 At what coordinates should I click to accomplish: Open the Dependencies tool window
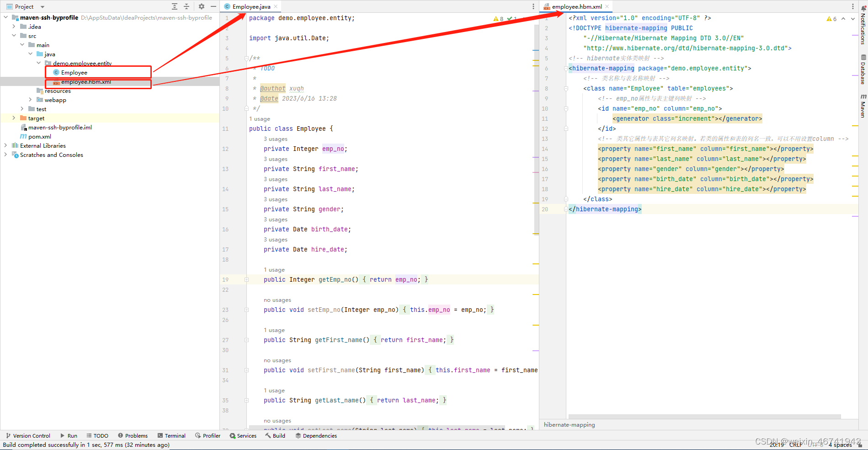point(316,435)
